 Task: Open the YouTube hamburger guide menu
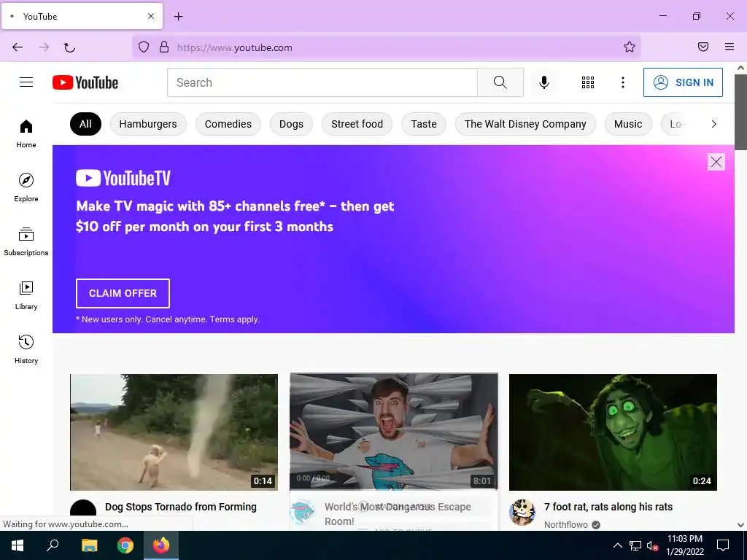pos(26,82)
